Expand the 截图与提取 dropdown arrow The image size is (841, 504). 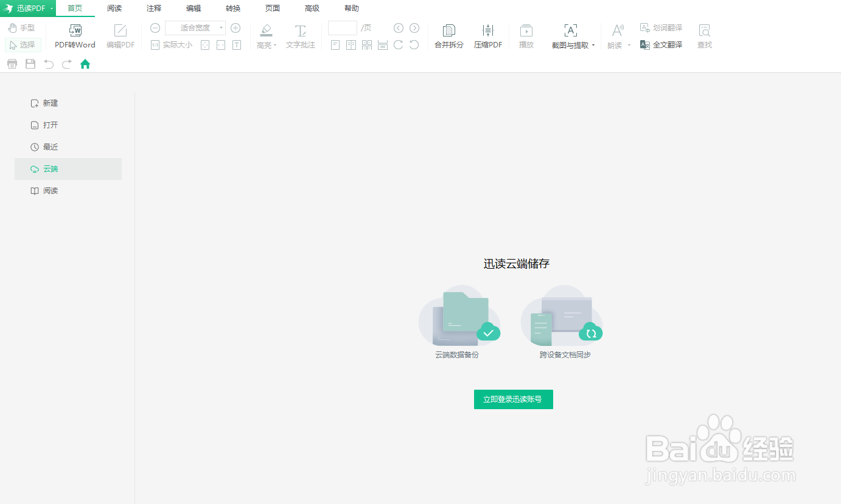coord(593,46)
